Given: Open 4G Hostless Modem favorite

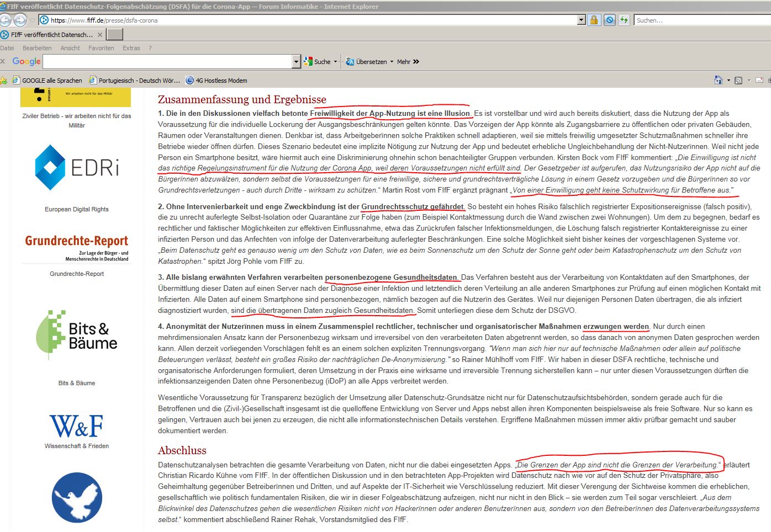Looking at the screenshot, I should click(x=216, y=80).
